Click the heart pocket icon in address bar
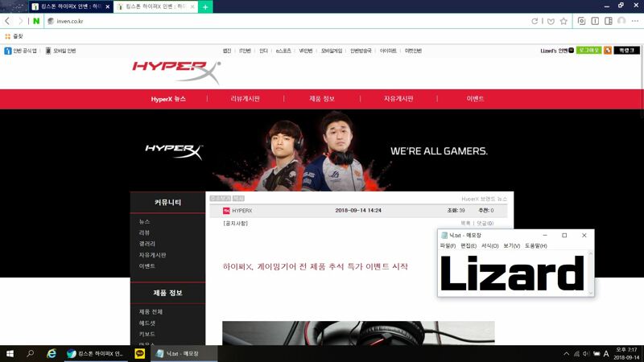 551,22
